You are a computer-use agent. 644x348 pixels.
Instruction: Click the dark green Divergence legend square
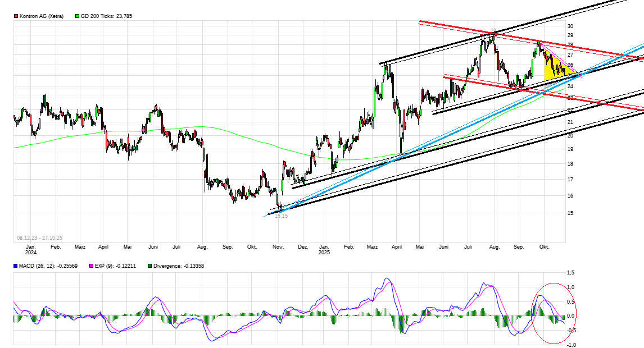pos(149,266)
